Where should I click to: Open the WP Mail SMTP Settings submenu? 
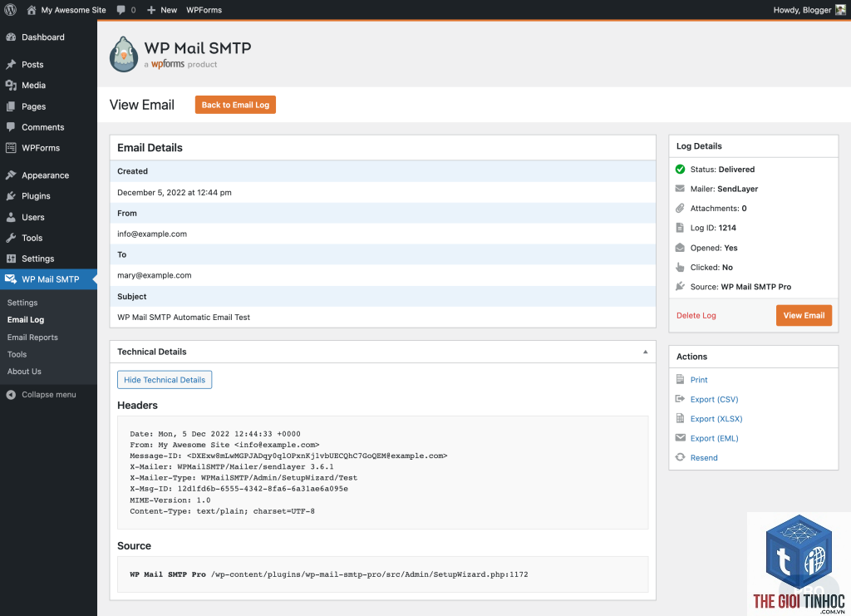pos(22,303)
